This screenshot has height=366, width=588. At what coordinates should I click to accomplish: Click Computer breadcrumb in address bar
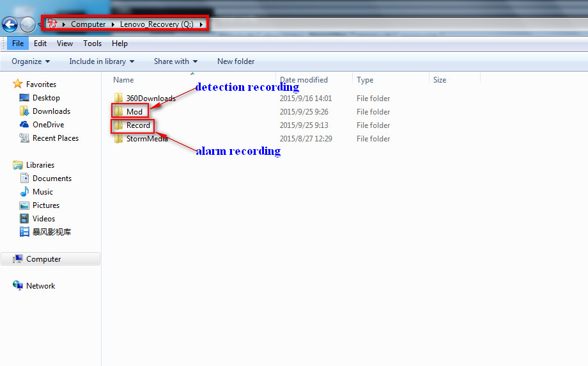[x=88, y=24]
